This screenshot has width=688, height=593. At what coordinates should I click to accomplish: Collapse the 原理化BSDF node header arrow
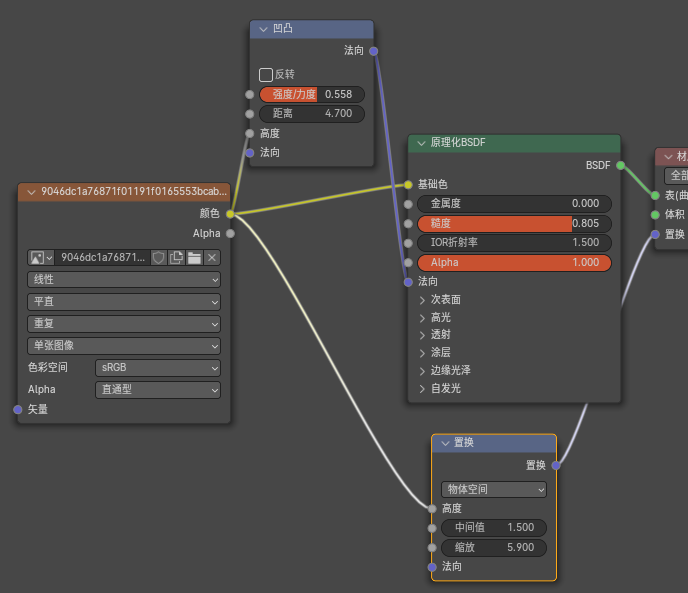click(x=421, y=143)
